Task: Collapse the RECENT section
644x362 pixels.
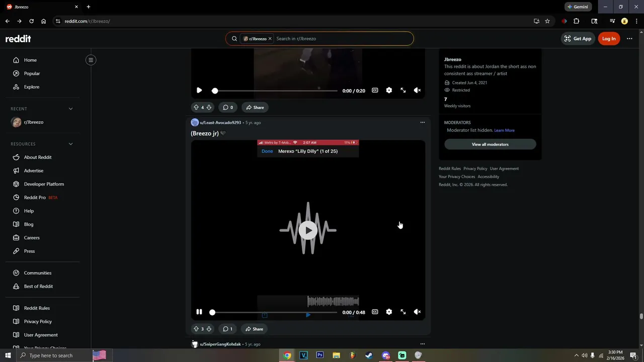Action: (x=70, y=109)
